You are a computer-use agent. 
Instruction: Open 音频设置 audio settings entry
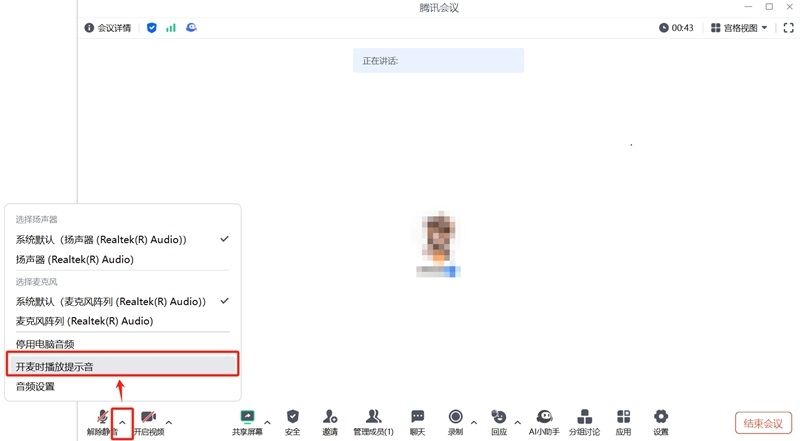pos(122,386)
